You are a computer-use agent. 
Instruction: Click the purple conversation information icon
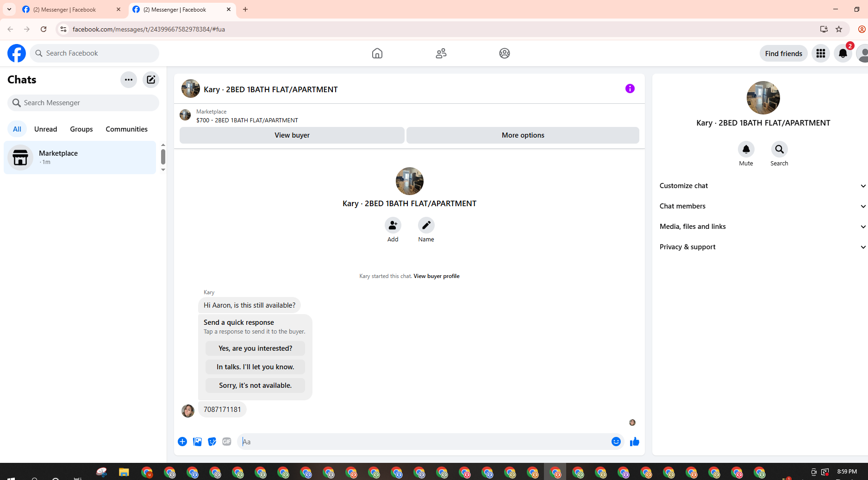(x=630, y=88)
